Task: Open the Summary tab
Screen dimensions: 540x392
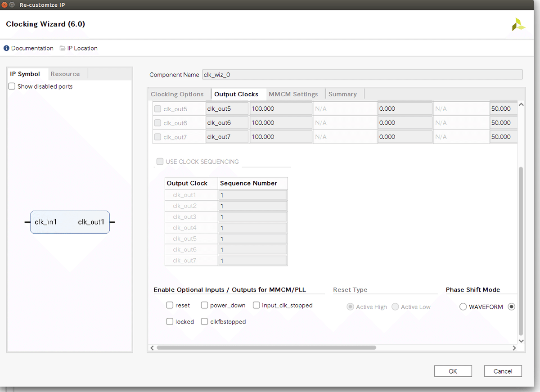Action: (x=342, y=94)
